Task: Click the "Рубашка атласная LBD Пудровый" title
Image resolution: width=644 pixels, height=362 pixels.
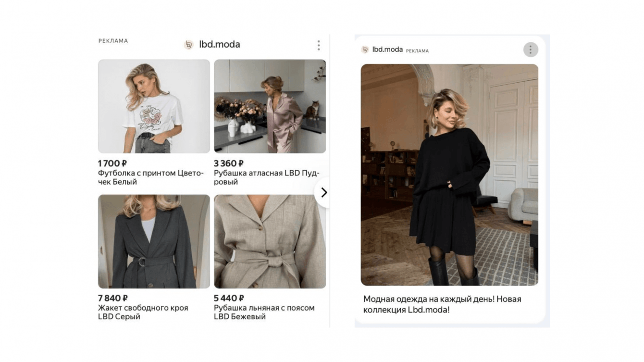Action: (267, 177)
